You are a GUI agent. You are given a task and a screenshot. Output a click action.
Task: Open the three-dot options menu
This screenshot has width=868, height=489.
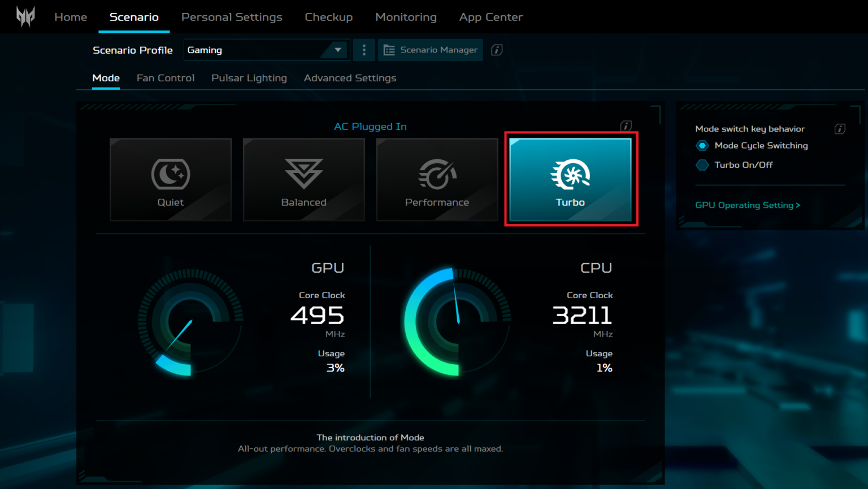364,50
